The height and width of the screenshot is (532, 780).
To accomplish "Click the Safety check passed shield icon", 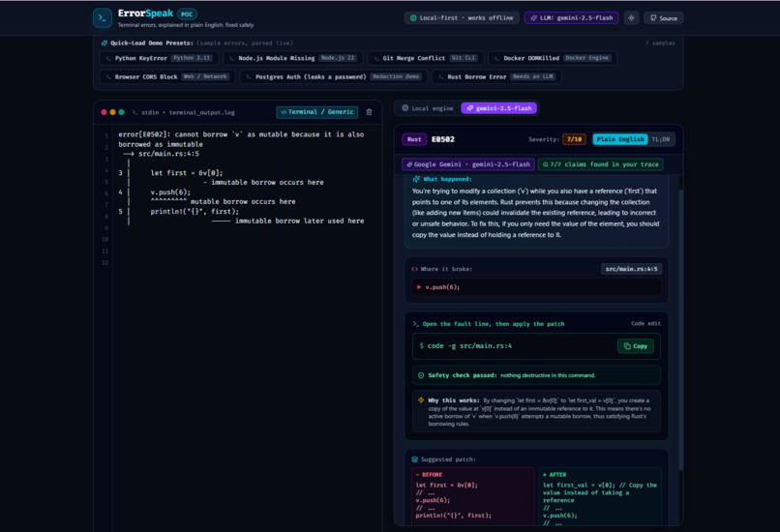I will coord(421,375).
